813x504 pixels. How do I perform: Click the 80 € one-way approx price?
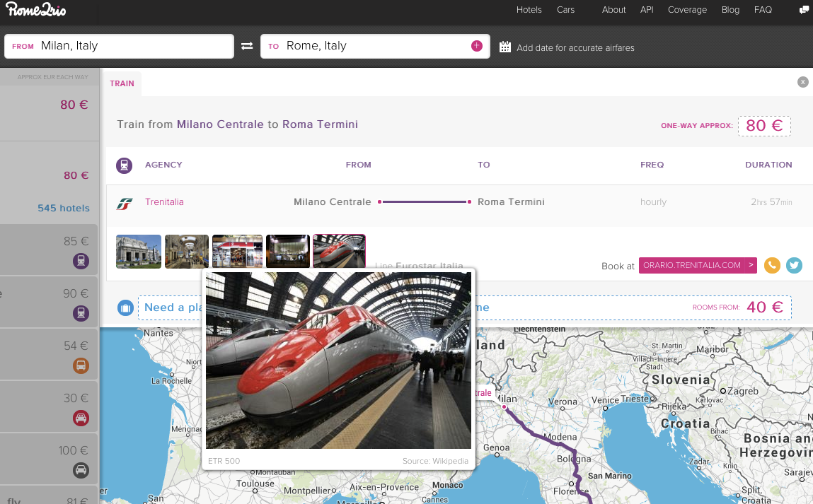pyautogui.click(x=764, y=126)
